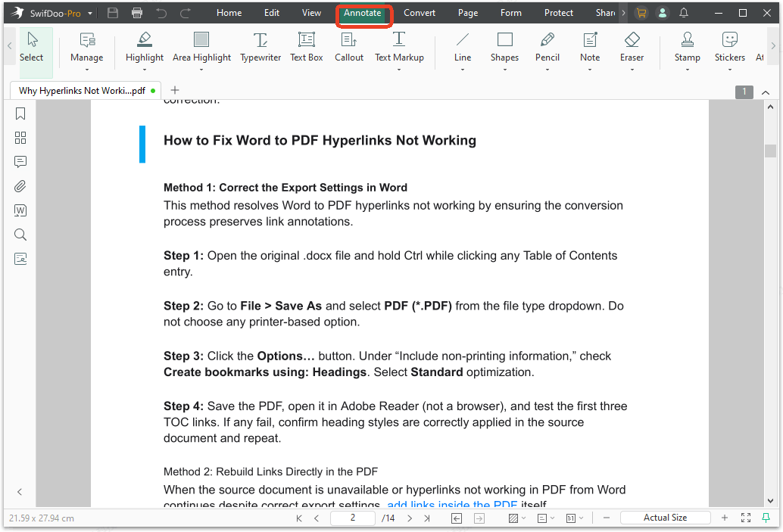Open the Bookmarks sidebar panel
The image size is (783, 532).
[20, 114]
